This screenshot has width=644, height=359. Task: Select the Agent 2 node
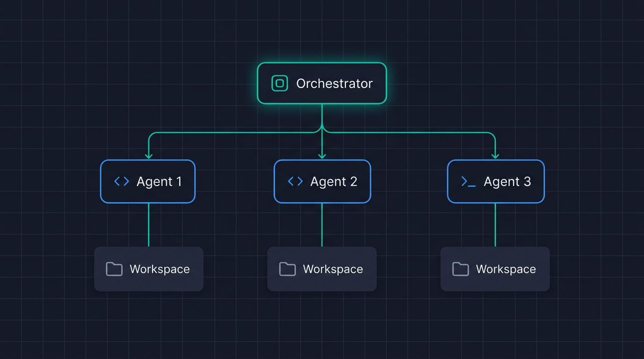tap(322, 181)
